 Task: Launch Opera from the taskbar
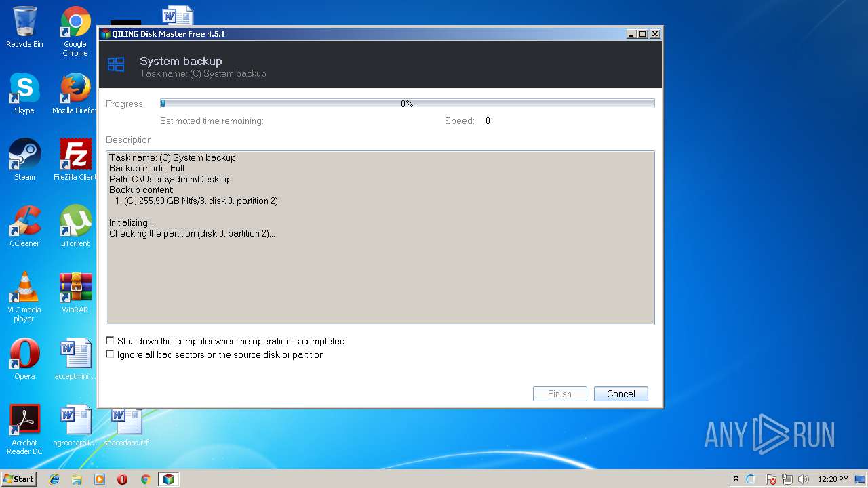pyautogui.click(x=122, y=479)
